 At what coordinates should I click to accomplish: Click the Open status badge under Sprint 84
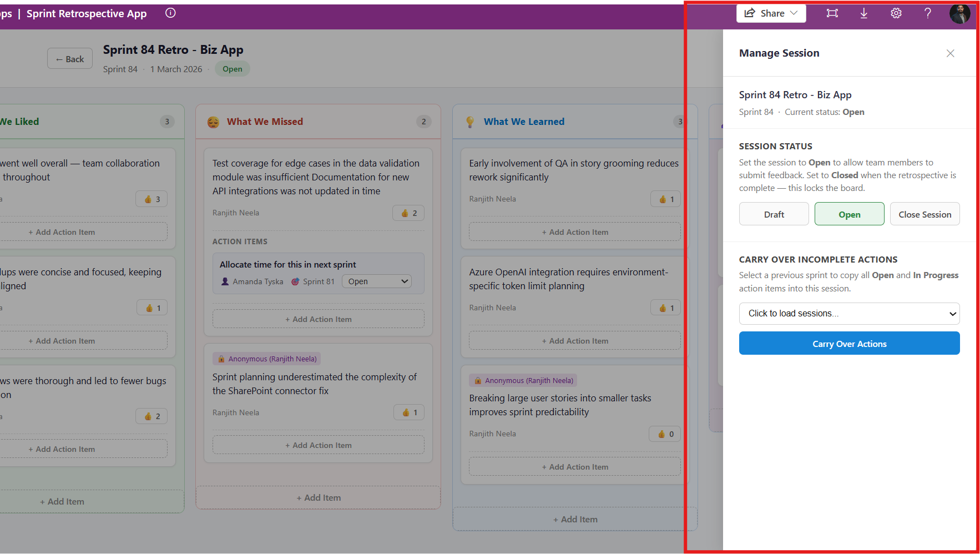point(232,69)
